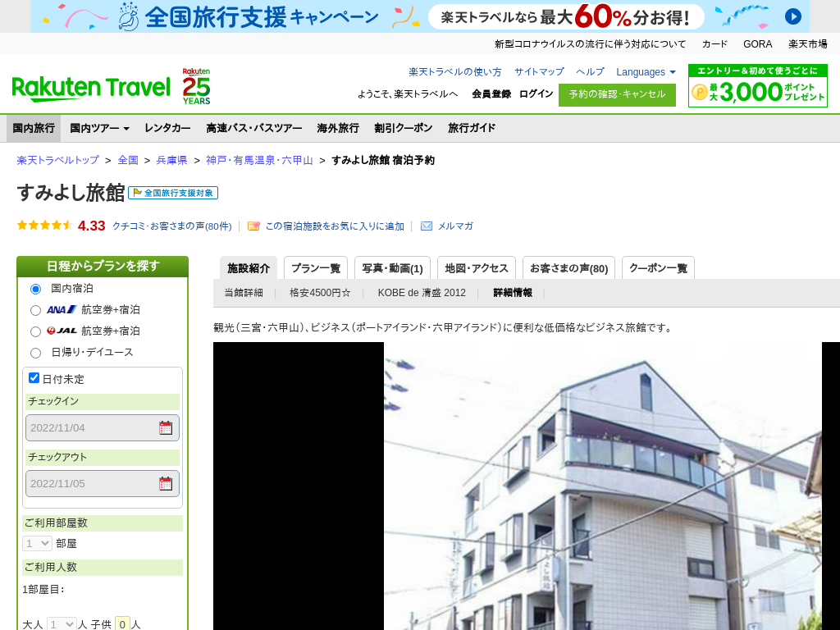Open 新型コロナウイルスの流行に伴う対応について link
The height and width of the screenshot is (630, 840).
591,44
